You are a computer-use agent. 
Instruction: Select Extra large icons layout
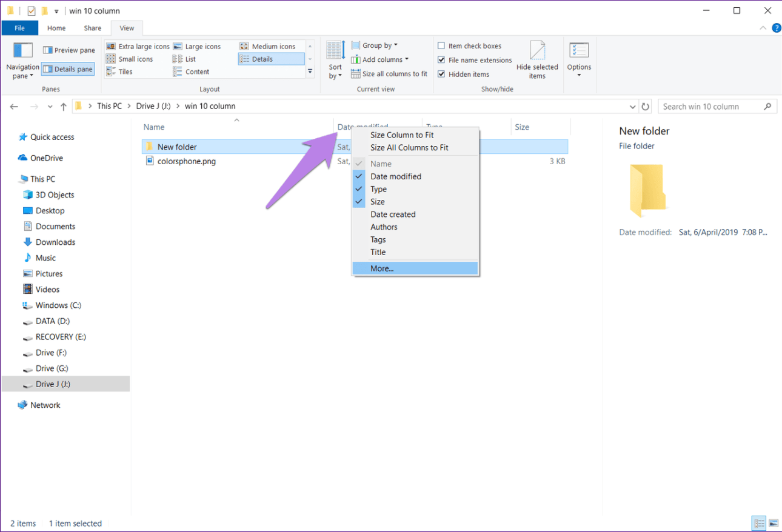pos(138,47)
